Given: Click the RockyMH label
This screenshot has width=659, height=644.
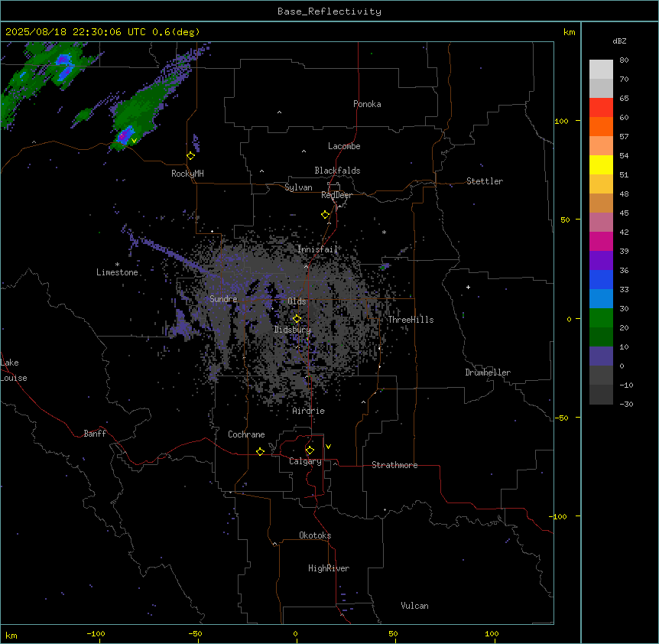Looking at the screenshot, I should (x=187, y=174).
